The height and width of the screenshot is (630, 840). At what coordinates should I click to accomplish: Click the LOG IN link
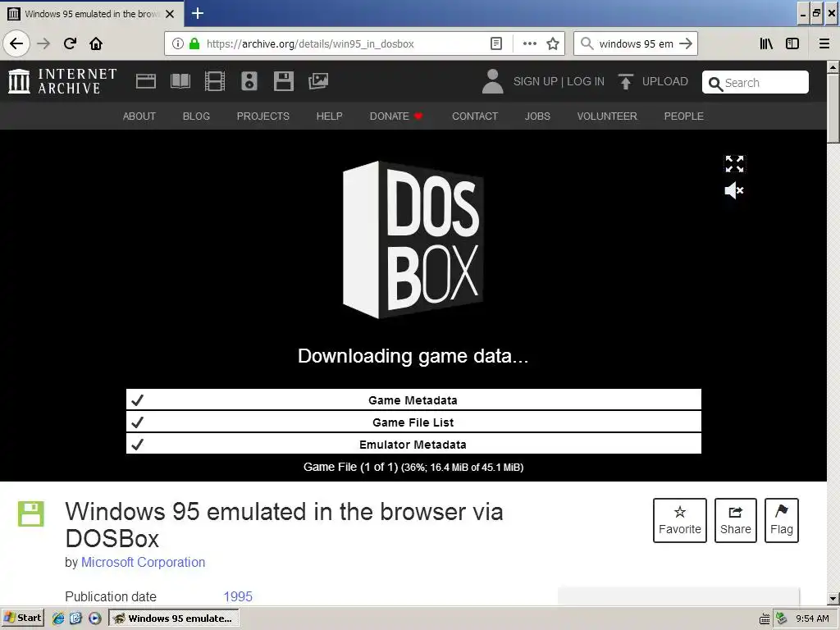coord(586,81)
